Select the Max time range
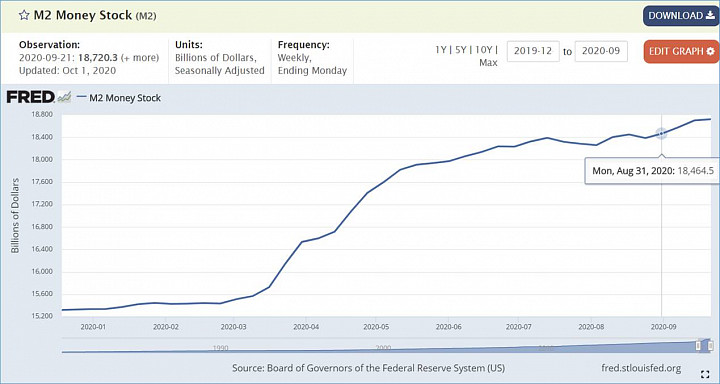The height and width of the screenshot is (384, 720). pyautogui.click(x=488, y=62)
